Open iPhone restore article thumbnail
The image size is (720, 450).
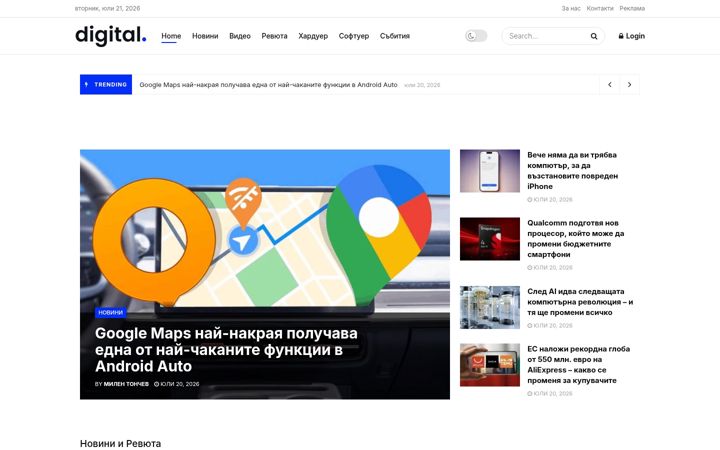coord(490,171)
